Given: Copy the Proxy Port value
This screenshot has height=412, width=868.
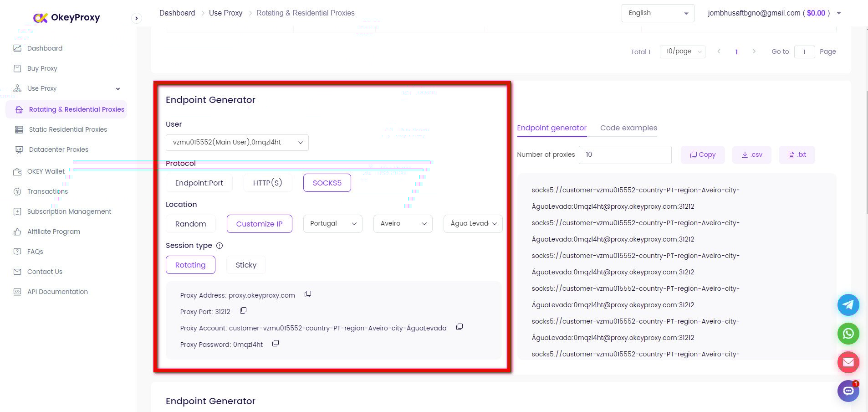Looking at the screenshot, I should point(243,310).
